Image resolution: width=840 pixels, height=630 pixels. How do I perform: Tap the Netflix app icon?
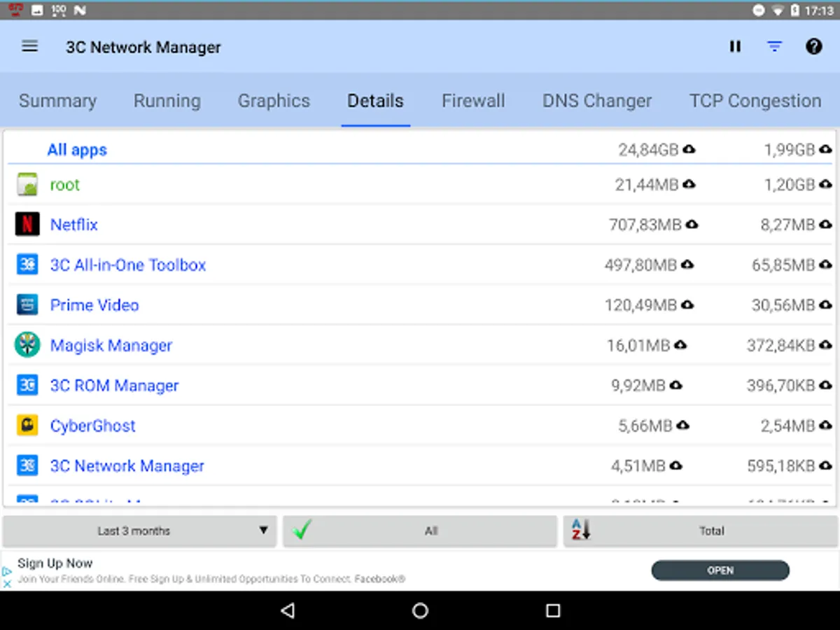coord(27,225)
